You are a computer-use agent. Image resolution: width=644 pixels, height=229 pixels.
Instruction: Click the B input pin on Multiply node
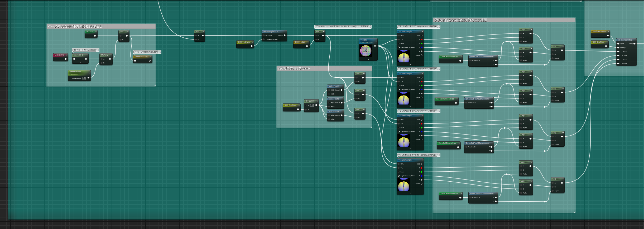tap(101, 63)
